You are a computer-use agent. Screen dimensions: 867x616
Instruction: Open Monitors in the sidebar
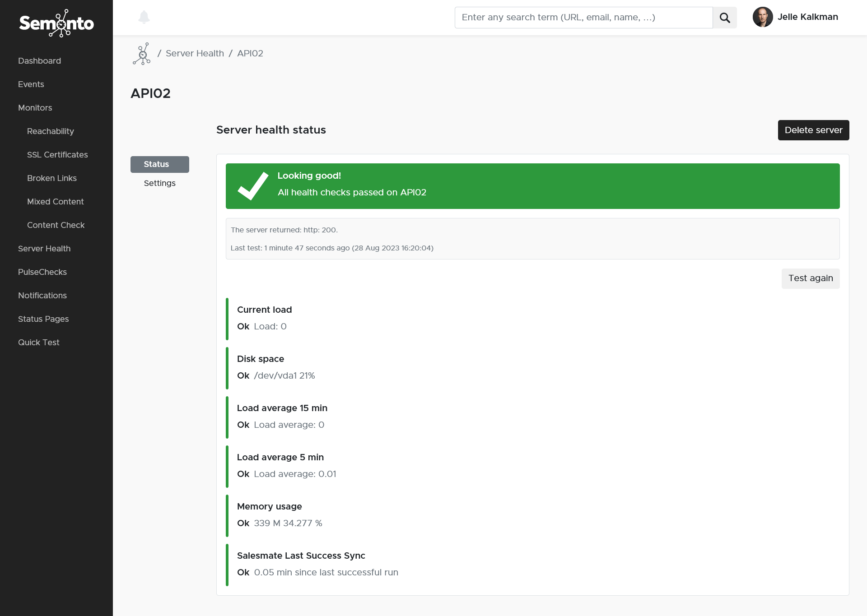pos(35,108)
